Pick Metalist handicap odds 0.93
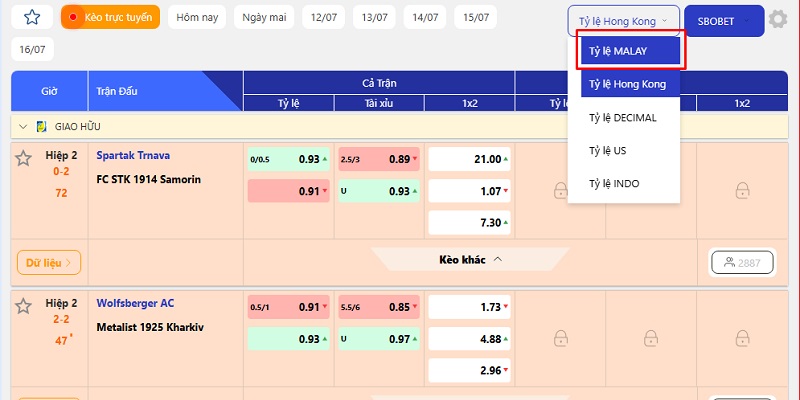This screenshot has width=800, height=400. [289, 339]
